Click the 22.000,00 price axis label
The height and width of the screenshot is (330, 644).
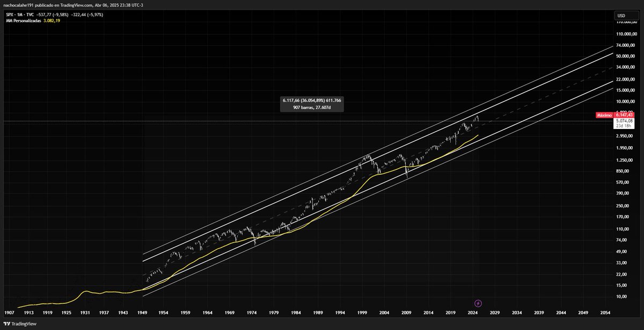click(626, 79)
